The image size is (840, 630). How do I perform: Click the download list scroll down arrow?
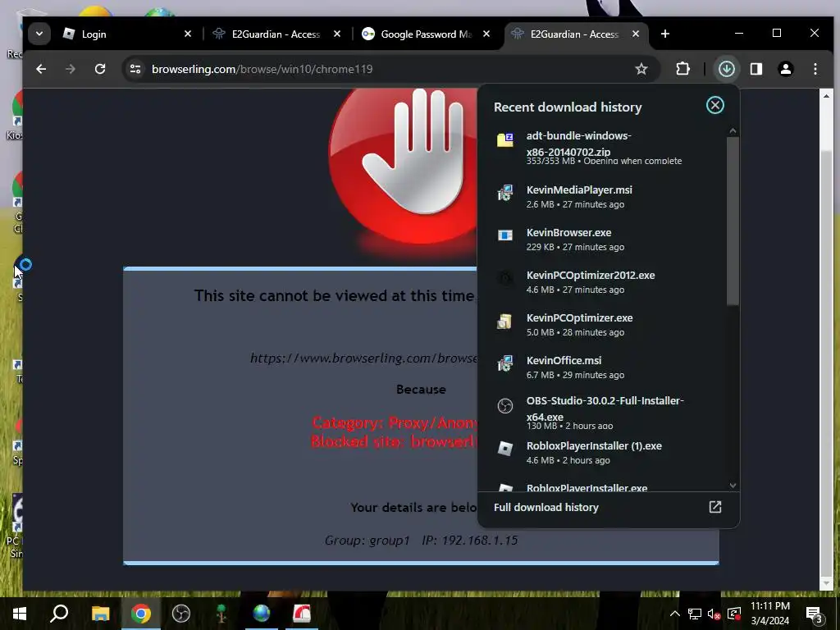pos(733,486)
